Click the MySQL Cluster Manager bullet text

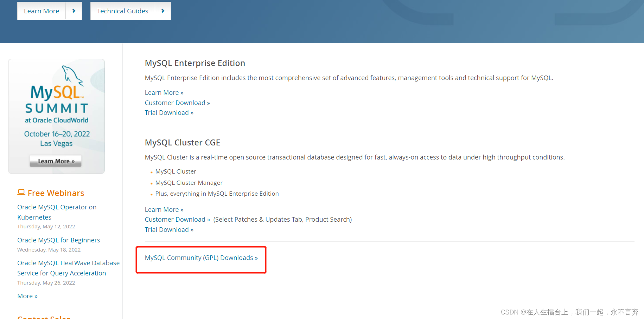189,183
